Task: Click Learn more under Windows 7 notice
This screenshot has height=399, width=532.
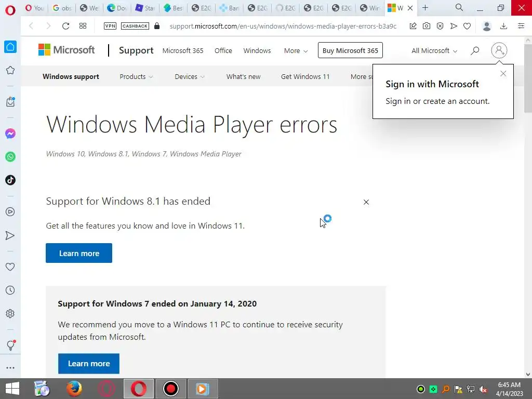Action: coord(89,364)
